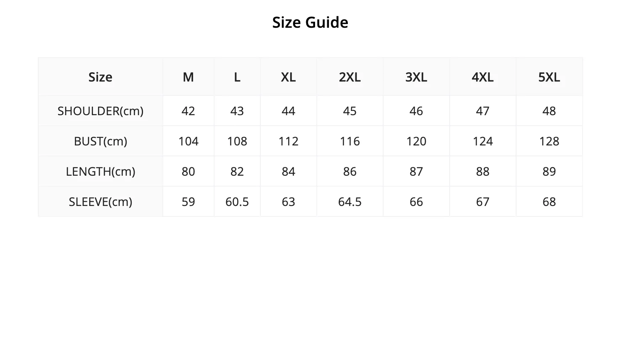The width and height of the screenshot is (620, 364).
Task: Click the sleeve value 64.5 cell
Action: [x=350, y=202]
